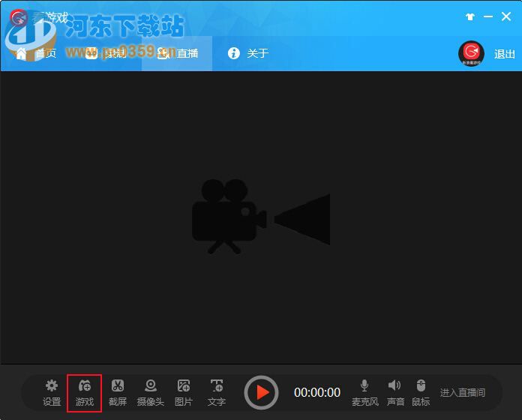The width and height of the screenshot is (522, 420).
Task: Click the camera placeholder in preview area
Action: click(261, 216)
